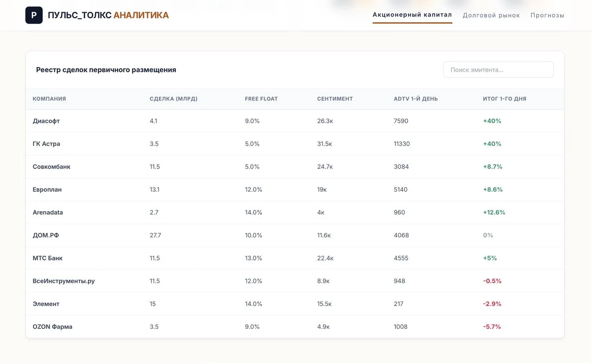Select the 4.9к sentiment value
This screenshot has width=592, height=364.
pos(323,327)
